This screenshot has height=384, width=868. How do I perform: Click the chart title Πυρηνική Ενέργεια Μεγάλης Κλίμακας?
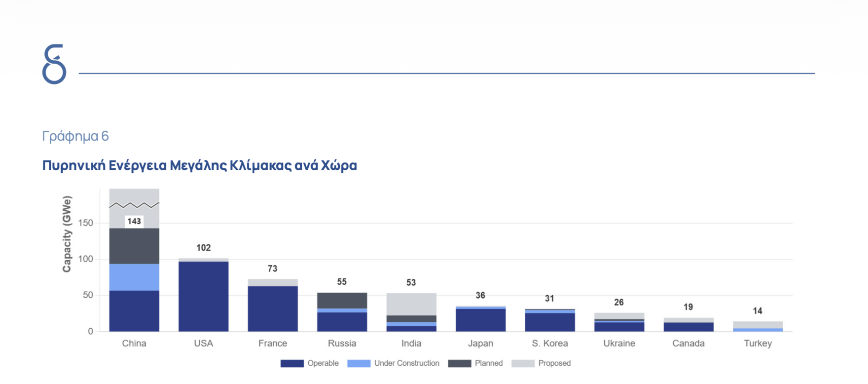coord(199,165)
